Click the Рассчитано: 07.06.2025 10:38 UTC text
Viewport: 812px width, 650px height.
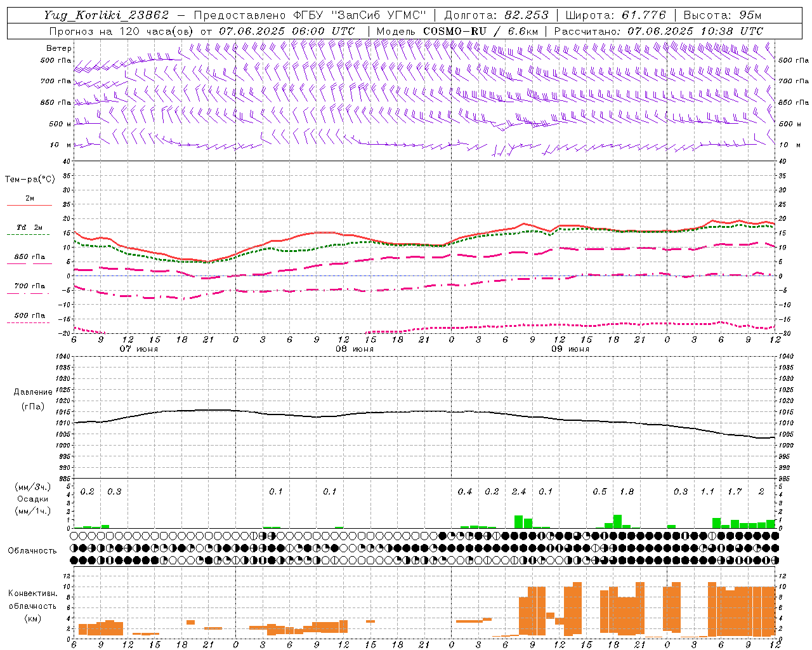[x=658, y=31]
